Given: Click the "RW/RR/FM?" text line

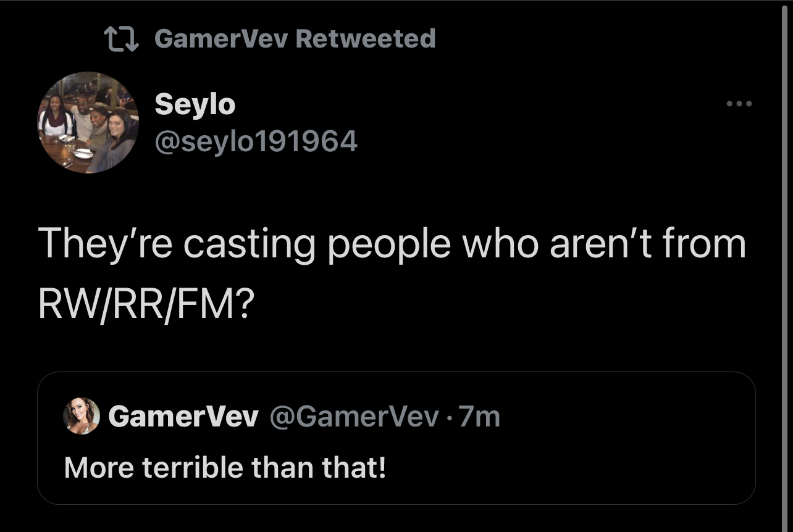Looking at the screenshot, I should 145,303.
